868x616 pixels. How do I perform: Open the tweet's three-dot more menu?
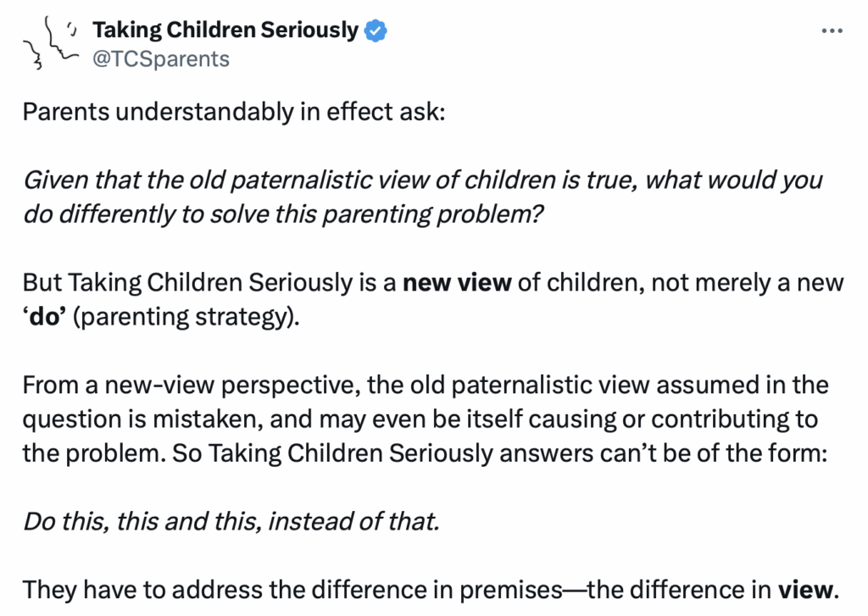pos(834,31)
